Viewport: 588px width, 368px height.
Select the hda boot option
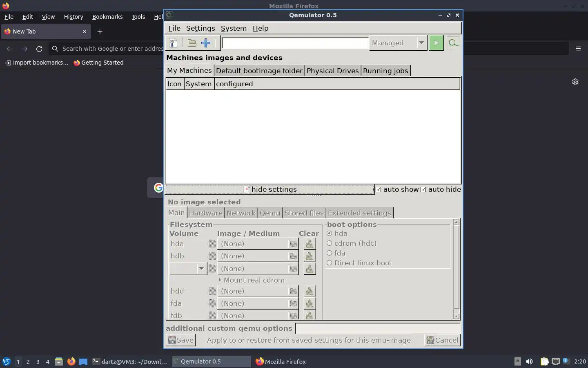point(330,233)
